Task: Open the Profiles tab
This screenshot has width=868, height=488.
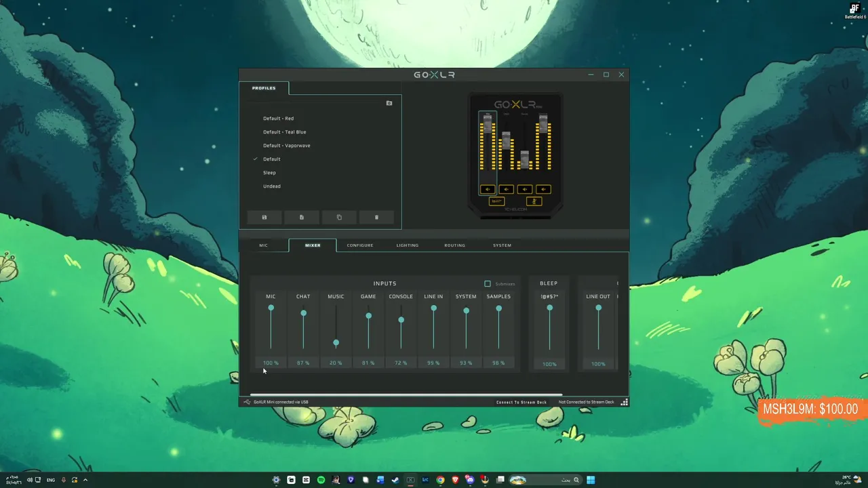Action: tap(264, 88)
